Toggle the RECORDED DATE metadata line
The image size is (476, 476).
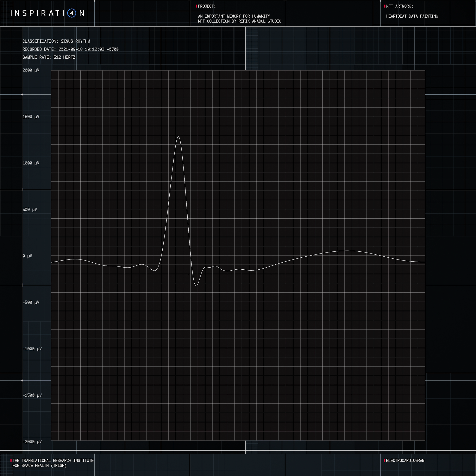(70, 49)
